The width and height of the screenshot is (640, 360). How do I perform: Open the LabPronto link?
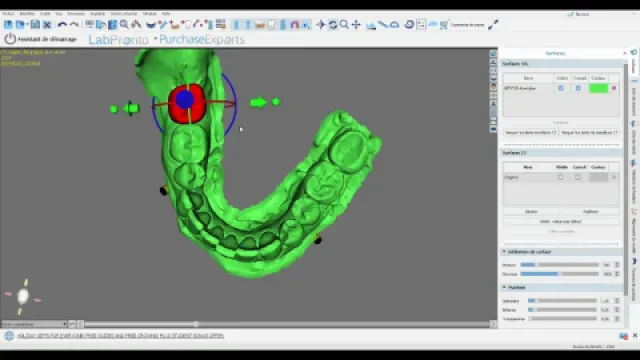(x=118, y=40)
